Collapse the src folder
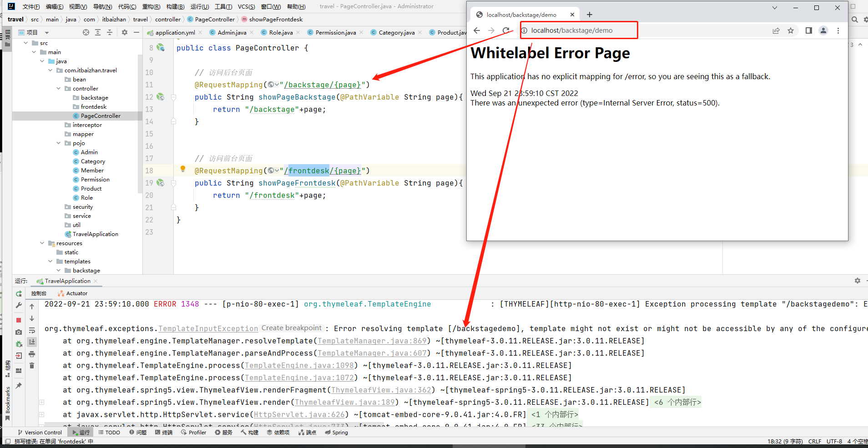The height and width of the screenshot is (448, 868). coord(25,43)
